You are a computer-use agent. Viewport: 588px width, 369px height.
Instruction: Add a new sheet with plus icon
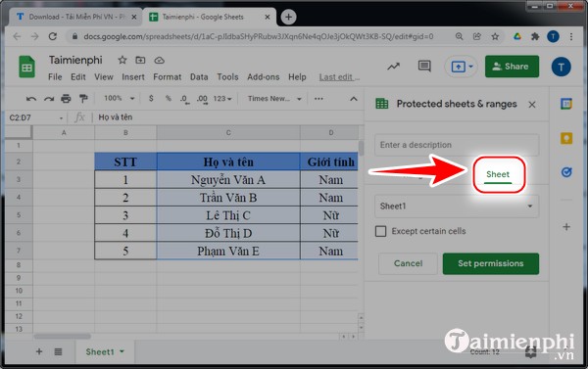(x=39, y=351)
